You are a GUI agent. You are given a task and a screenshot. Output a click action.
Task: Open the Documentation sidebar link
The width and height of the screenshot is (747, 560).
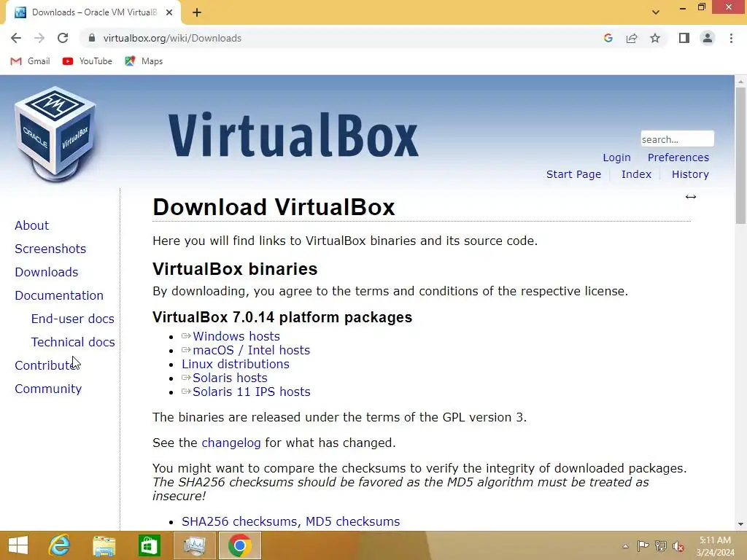coord(59,295)
